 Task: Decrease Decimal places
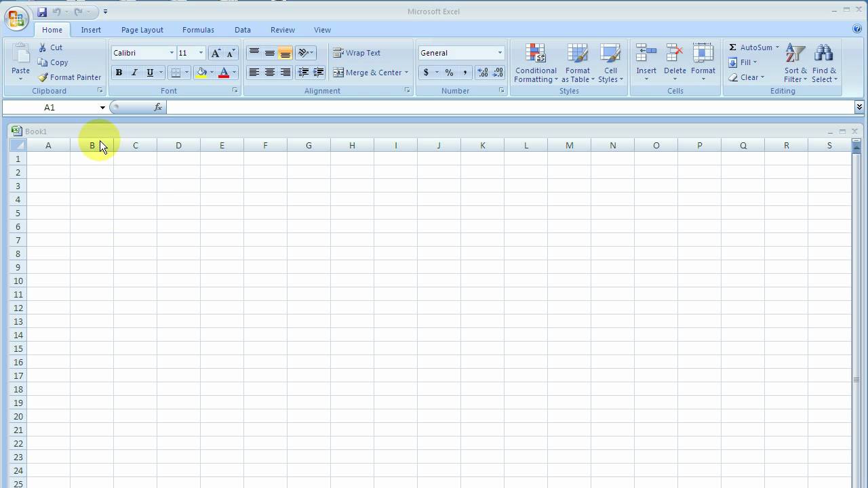(x=498, y=73)
